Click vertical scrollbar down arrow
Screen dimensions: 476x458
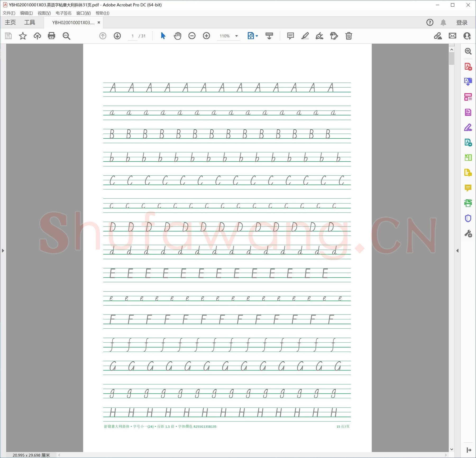pyautogui.click(x=452, y=449)
